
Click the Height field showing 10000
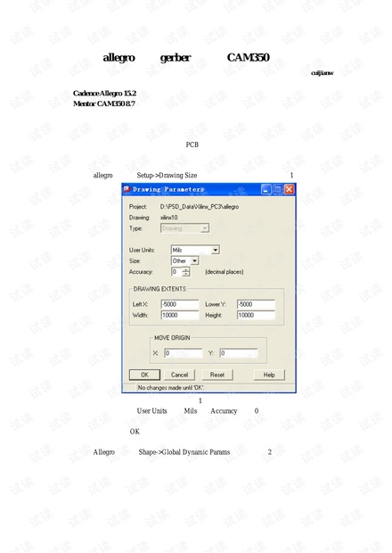tap(256, 315)
